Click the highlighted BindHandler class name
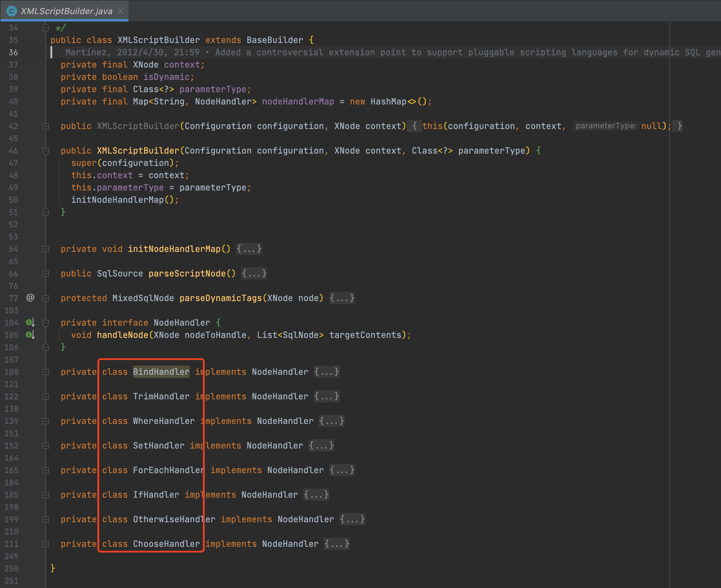Viewport: 721px width, 588px height. point(161,372)
